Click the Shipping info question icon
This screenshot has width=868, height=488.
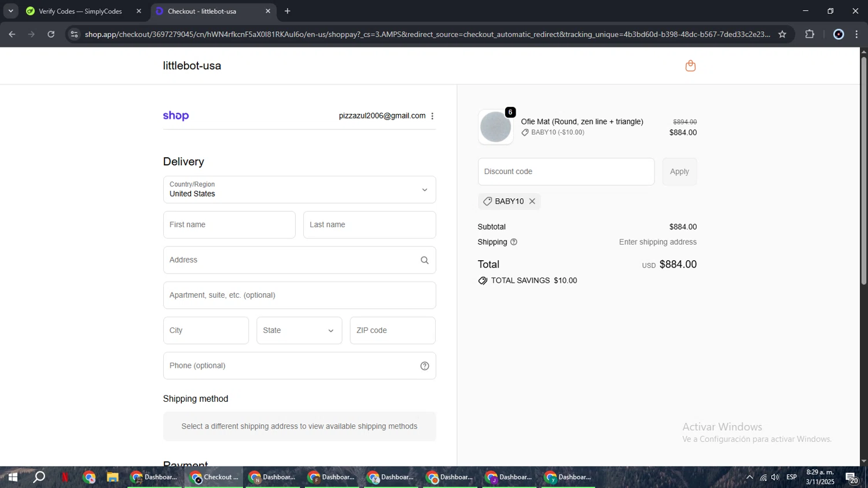[514, 242]
